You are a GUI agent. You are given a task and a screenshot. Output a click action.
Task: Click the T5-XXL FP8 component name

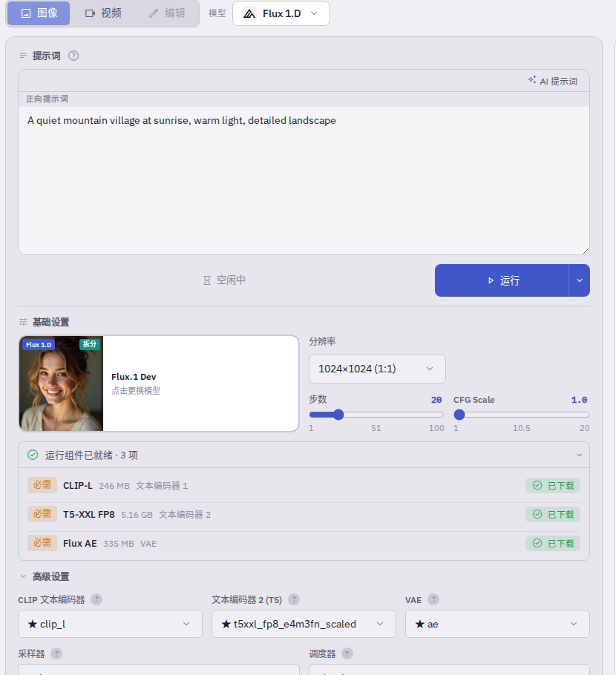(89, 515)
